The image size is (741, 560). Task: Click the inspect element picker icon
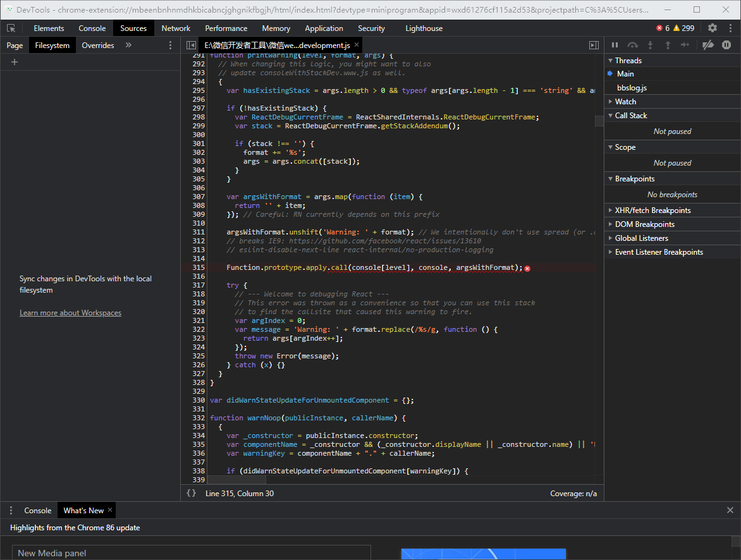[x=11, y=28]
